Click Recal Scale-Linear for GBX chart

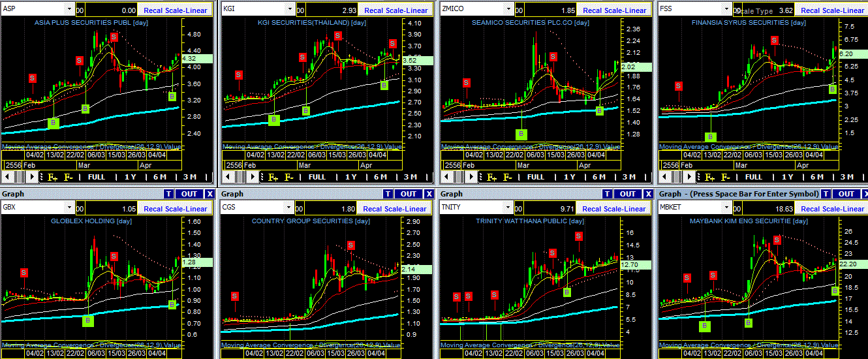pos(176,208)
